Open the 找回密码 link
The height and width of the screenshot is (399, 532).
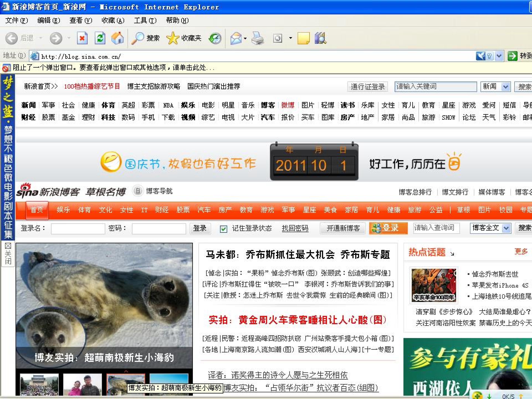click(x=295, y=228)
